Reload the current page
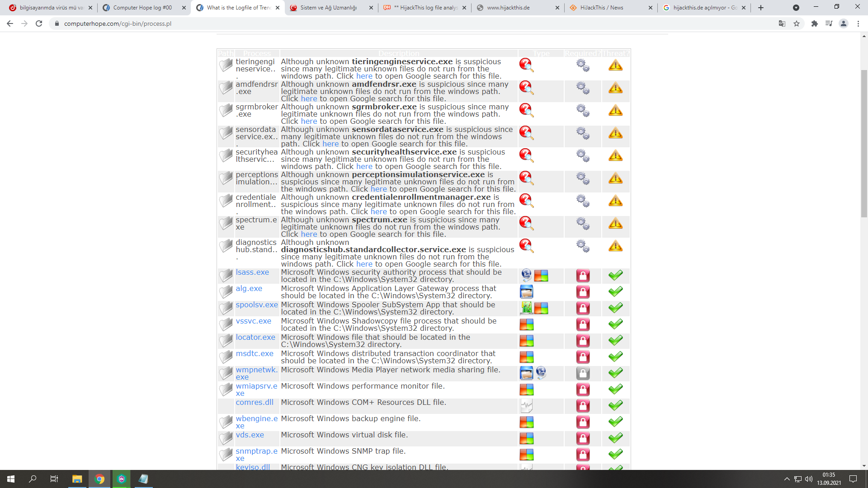 click(x=39, y=23)
